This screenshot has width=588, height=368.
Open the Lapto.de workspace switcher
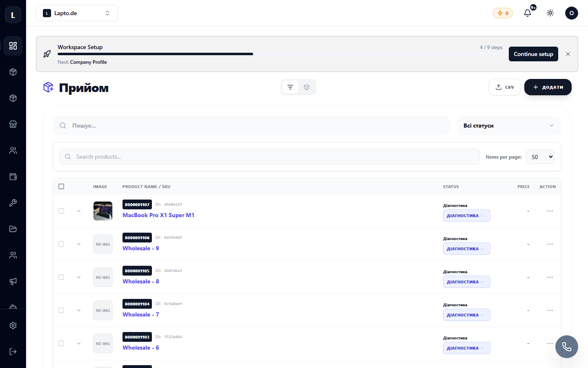[x=77, y=13]
